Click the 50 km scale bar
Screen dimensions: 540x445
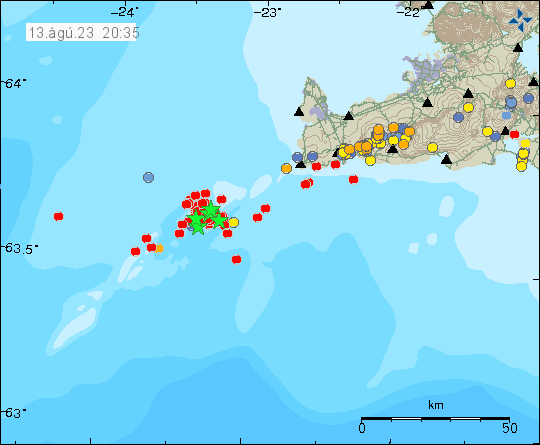[435, 419]
